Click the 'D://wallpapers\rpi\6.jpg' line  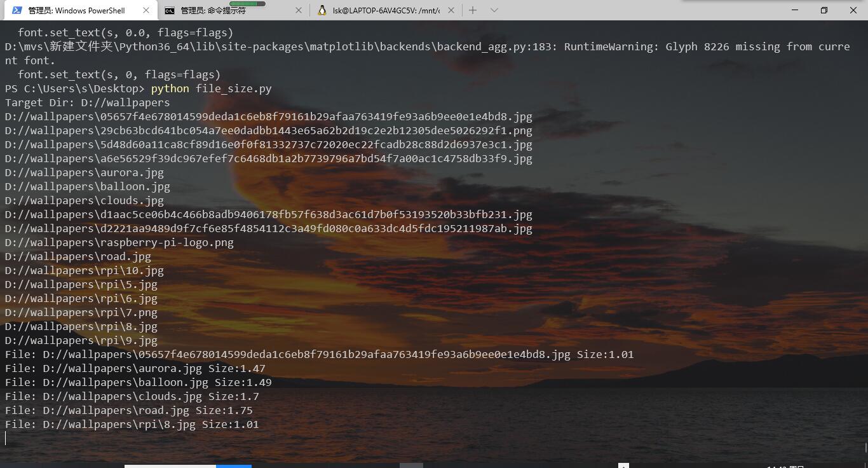[x=81, y=298]
